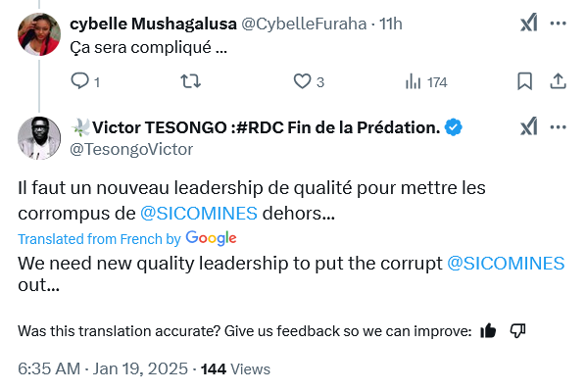The height and width of the screenshot is (392, 586).
Task: Click @SICOMINES mention in English translation
Action: (x=506, y=264)
